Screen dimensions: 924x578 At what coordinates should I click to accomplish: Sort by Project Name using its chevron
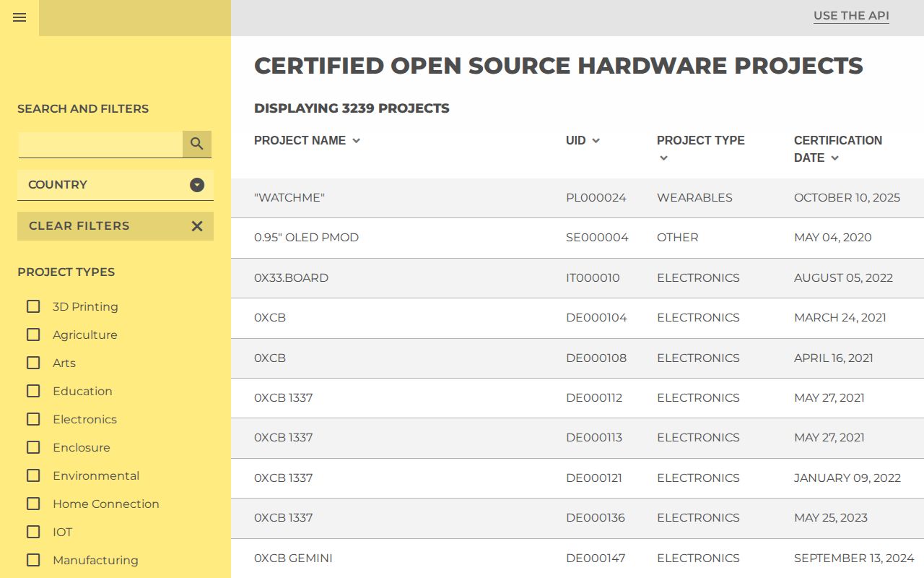point(356,141)
